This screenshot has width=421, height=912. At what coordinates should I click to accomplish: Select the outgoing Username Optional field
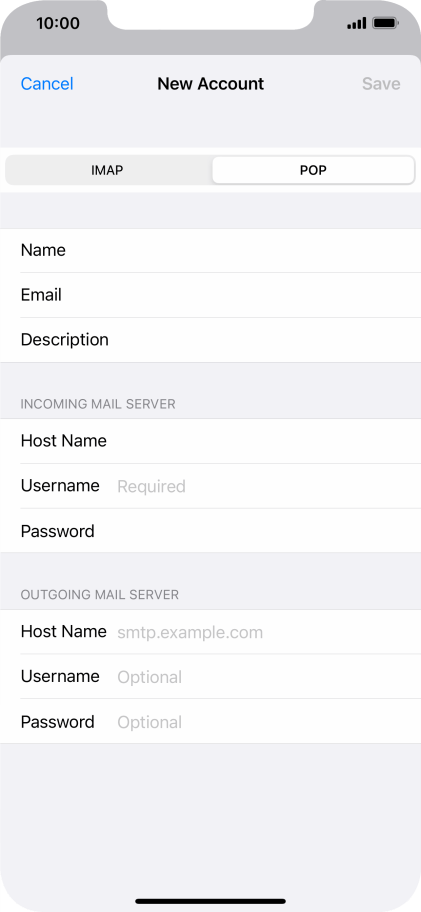pos(210,676)
